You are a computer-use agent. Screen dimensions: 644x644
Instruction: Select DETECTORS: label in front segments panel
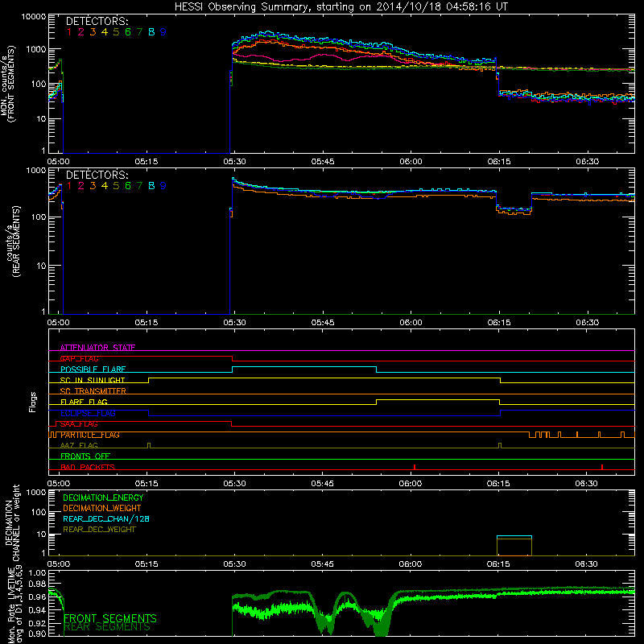click(x=97, y=21)
